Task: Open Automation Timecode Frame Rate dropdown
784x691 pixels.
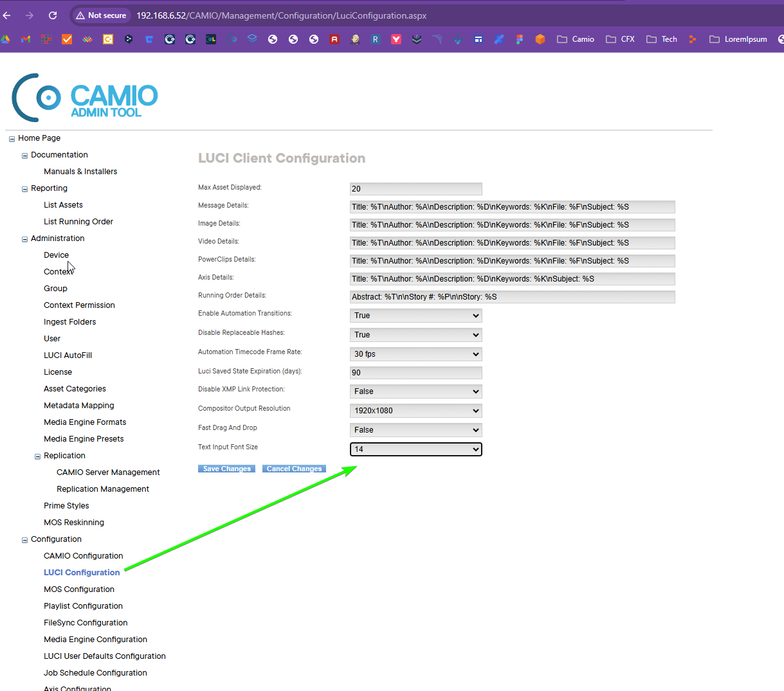Action: pyautogui.click(x=416, y=354)
